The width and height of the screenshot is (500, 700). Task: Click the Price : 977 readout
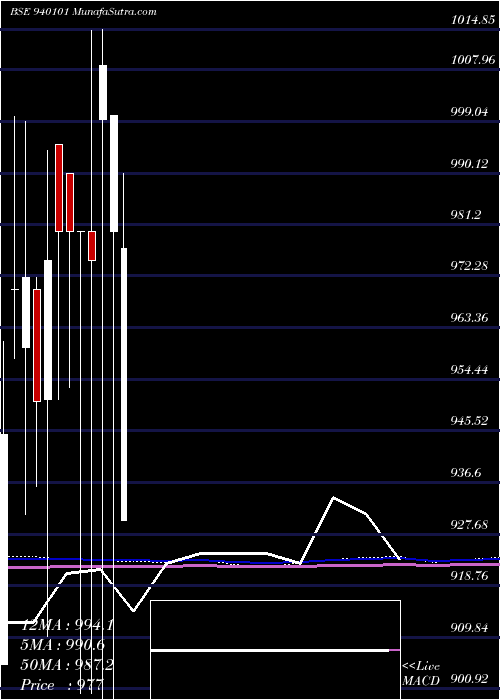point(62,685)
